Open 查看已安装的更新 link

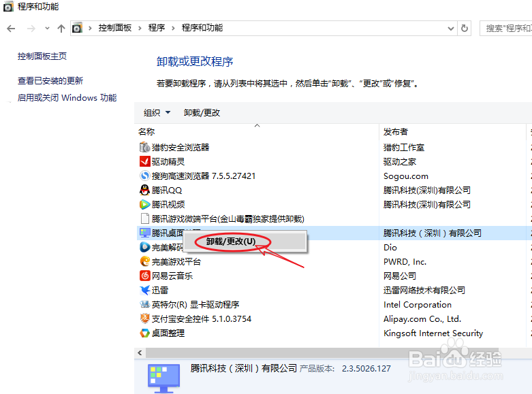click(50, 81)
